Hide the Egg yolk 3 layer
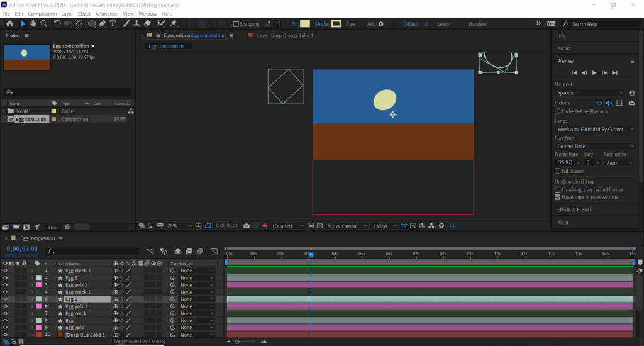The image size is (644, 346). [x=5, y=284]
